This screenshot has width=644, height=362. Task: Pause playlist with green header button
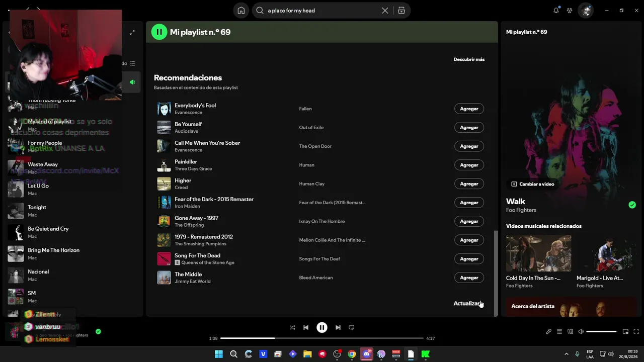159,32
